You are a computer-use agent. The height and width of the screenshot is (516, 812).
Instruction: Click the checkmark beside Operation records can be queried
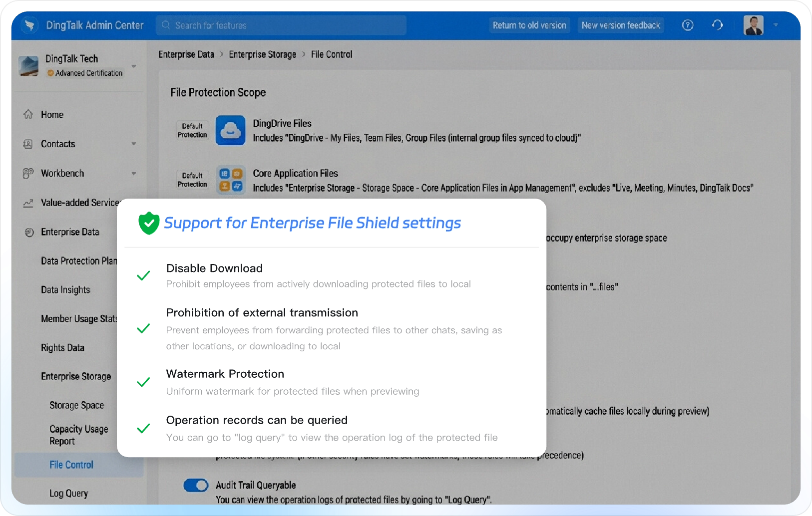pos(143,429)
